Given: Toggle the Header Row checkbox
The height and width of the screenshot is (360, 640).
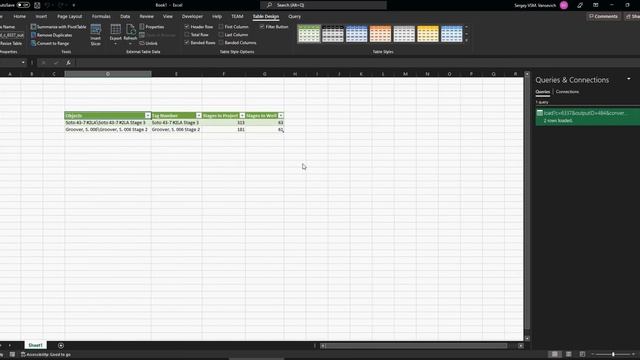Looking at the screenshot, I should [x=187, y=27].
